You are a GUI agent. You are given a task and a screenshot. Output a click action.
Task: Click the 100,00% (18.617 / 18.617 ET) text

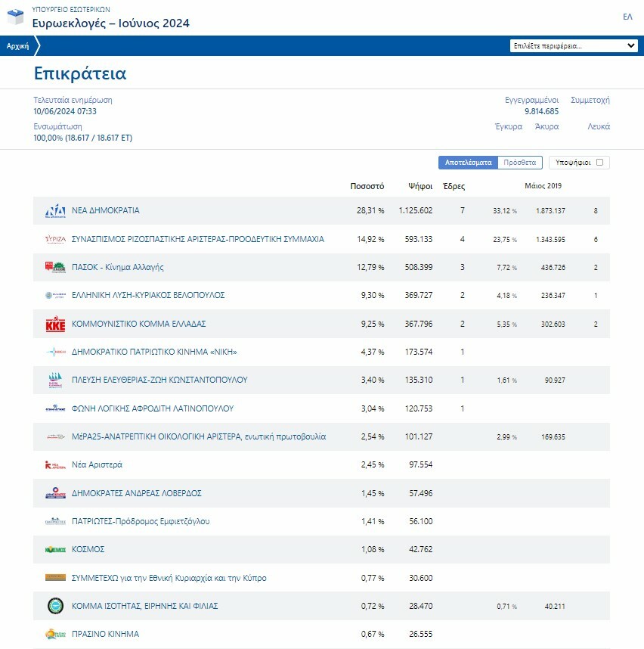[82, 138]
